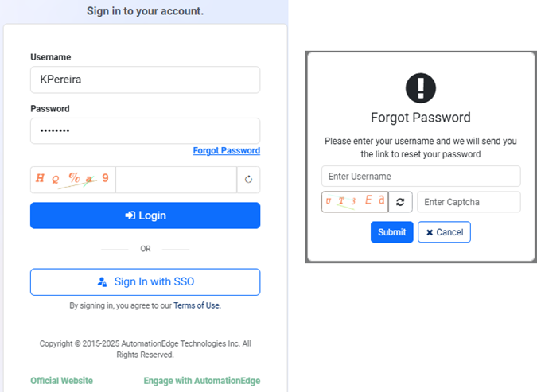Viewport: 537px width, 392px height.
Task: Click the login captcha image
Action: pyautogui.click(x=72, y=180)
